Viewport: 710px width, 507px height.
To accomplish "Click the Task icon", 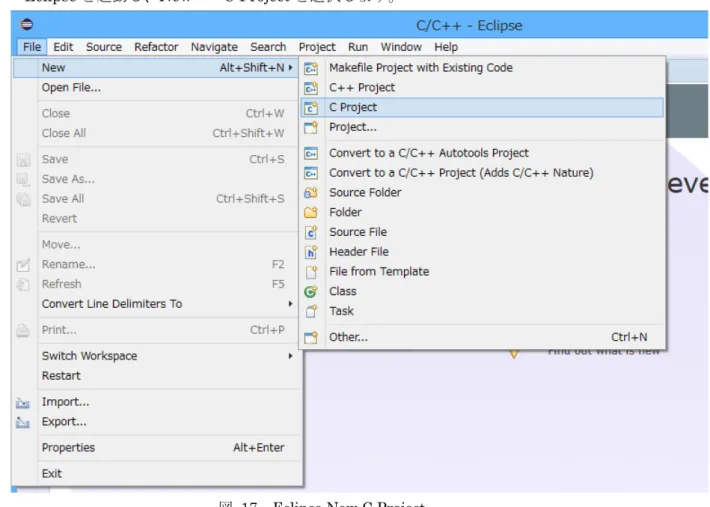I will point(311,311).
